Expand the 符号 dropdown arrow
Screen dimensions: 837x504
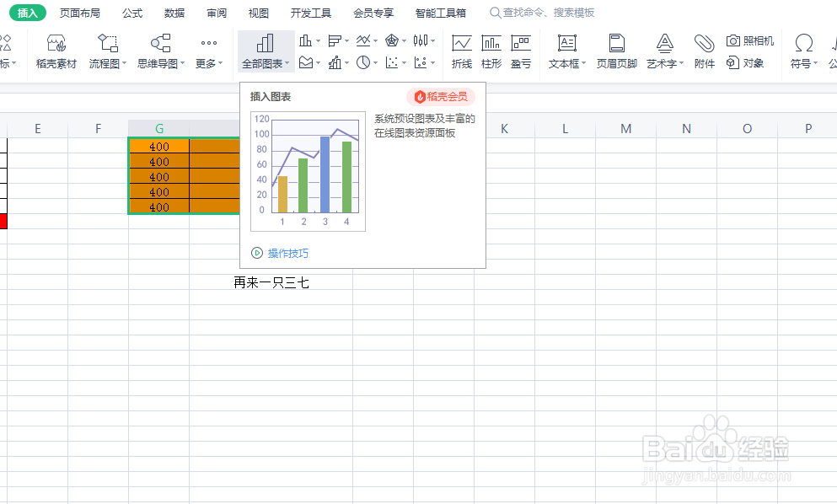pos(815,63)
